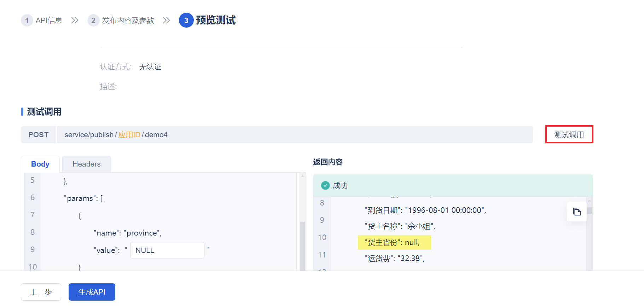Click the 应用ID placeholder in URL
This screenshot has height=307, width=644.
click(129, 135)
